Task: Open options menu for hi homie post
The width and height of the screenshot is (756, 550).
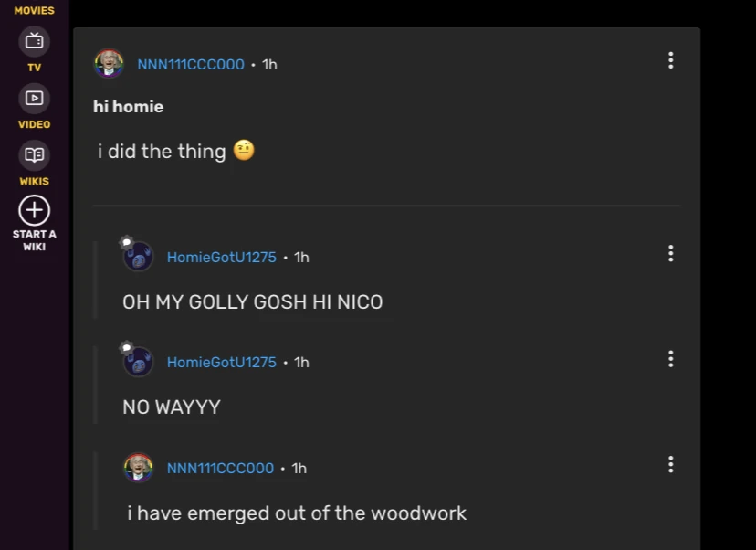Action: point(671,60)
